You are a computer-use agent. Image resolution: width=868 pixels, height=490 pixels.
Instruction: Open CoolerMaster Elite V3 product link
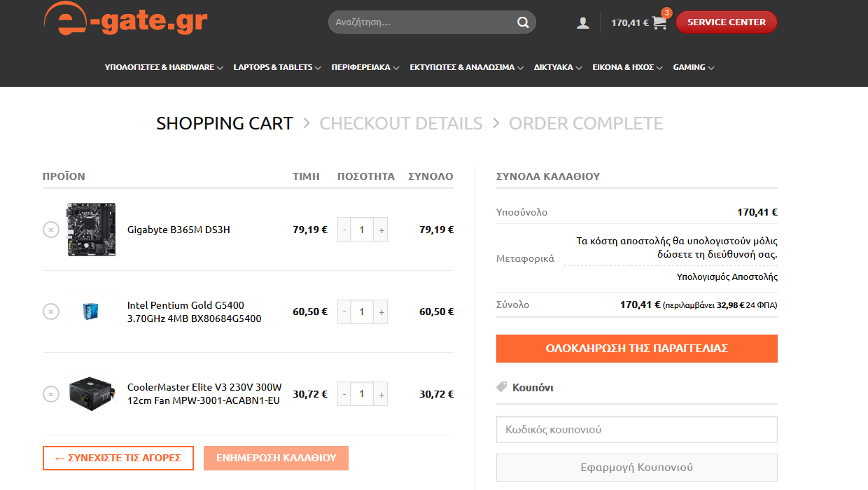pos(204,394)
